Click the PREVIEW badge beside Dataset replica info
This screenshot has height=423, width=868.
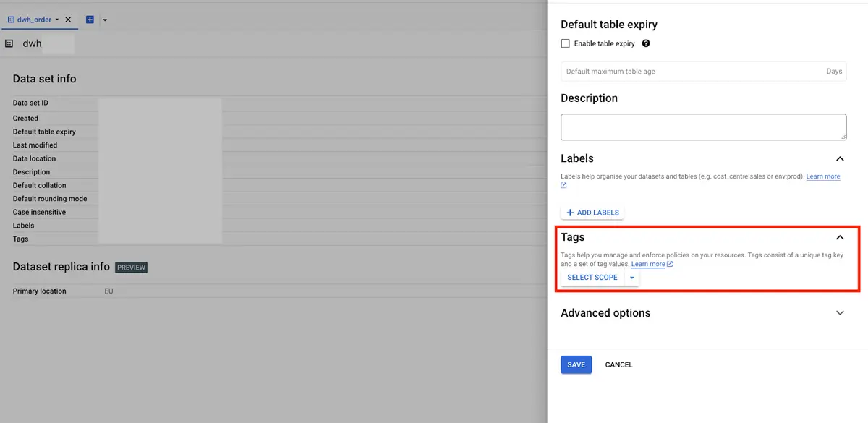(131, 268)
